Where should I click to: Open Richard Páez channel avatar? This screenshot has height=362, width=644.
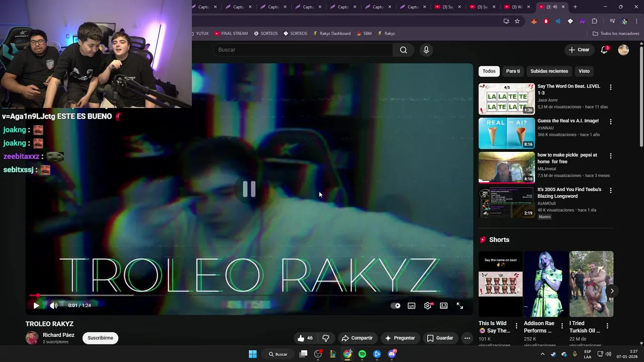(x=32, y=338)
